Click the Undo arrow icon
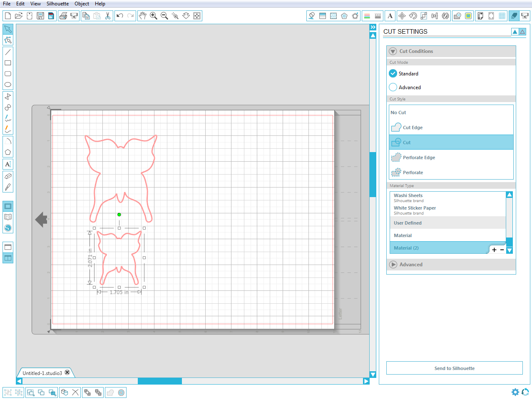Viewport: 532px width, 400px height. pos(120,16)
